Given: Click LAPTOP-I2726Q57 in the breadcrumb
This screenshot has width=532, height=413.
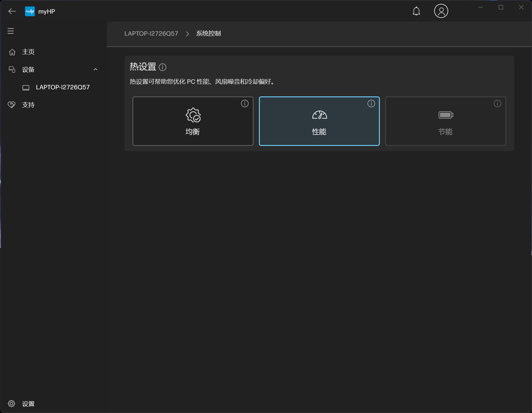Looking at the screenshot, I should [x=151, y=33].
